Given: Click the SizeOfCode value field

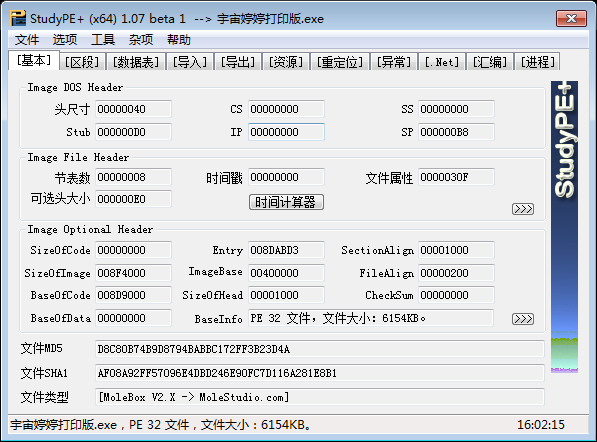Looking at the screenshot, I should pos(133,250).
